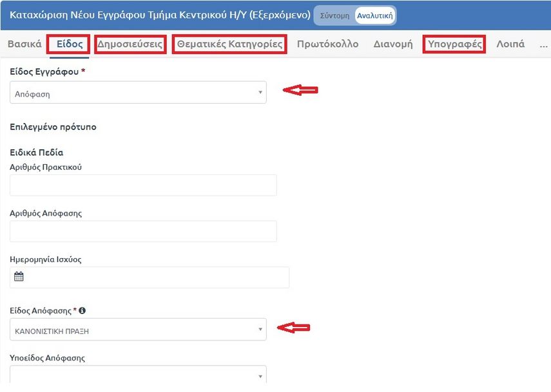Open the Είδος Εγγράφου dropdown
Viewport: 551px width, 392px height.
pyautogui.click(x=138, y=93)
